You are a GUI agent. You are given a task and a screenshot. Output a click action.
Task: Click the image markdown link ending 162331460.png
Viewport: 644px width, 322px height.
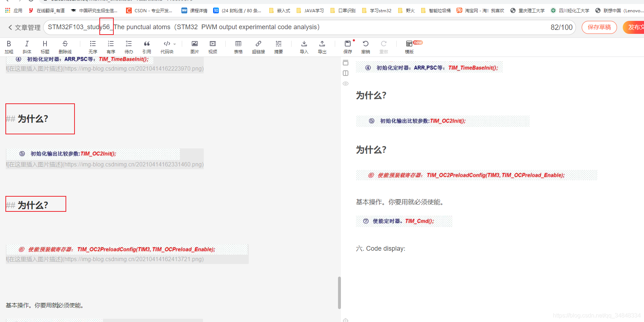coord(105,164)
